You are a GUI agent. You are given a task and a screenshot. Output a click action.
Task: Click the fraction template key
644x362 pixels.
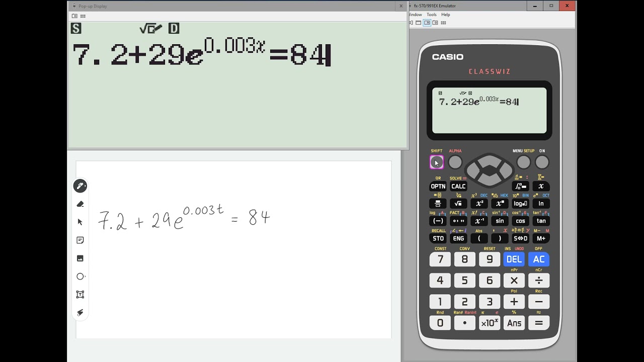438,204
